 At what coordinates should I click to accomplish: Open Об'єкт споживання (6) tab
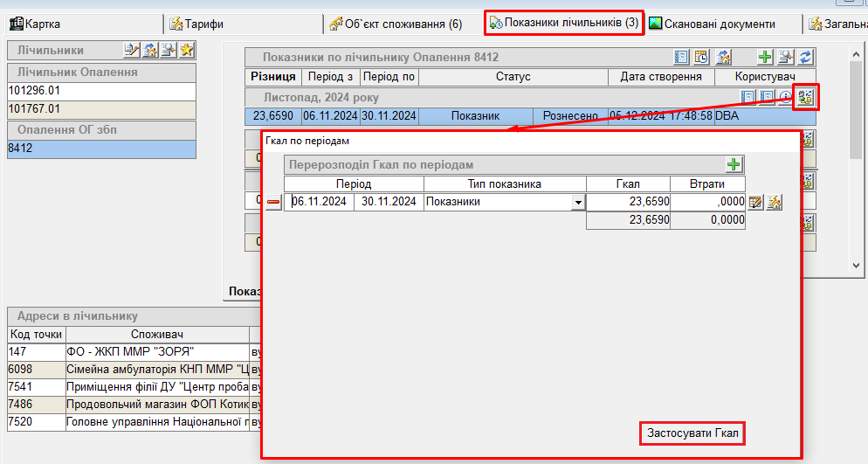point(396,24)
